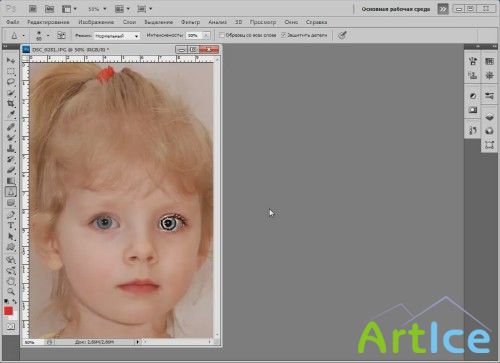500x363 pixels.
Task: Expand document status bar info arrow
Action: coord(138,342)
